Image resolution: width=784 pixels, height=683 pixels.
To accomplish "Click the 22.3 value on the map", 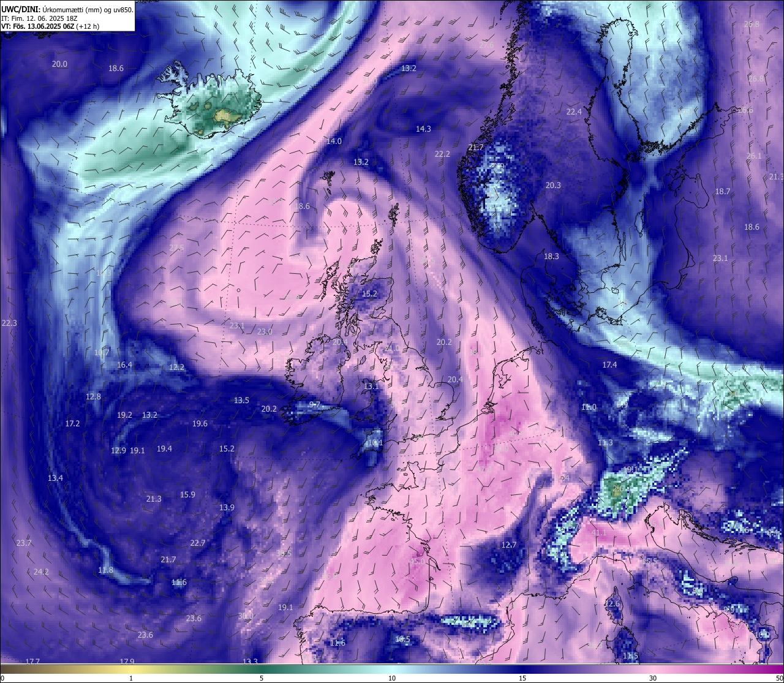I will [9, 323].
